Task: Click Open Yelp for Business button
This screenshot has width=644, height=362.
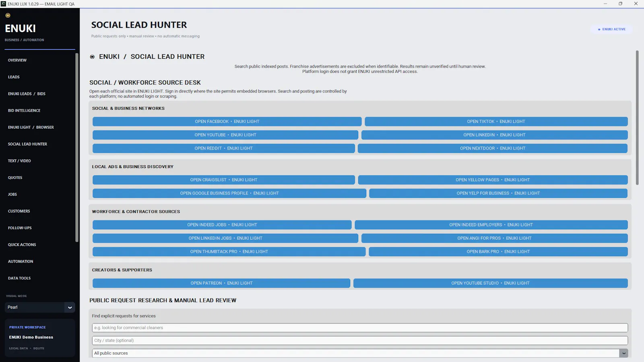Action: (498, 193)
